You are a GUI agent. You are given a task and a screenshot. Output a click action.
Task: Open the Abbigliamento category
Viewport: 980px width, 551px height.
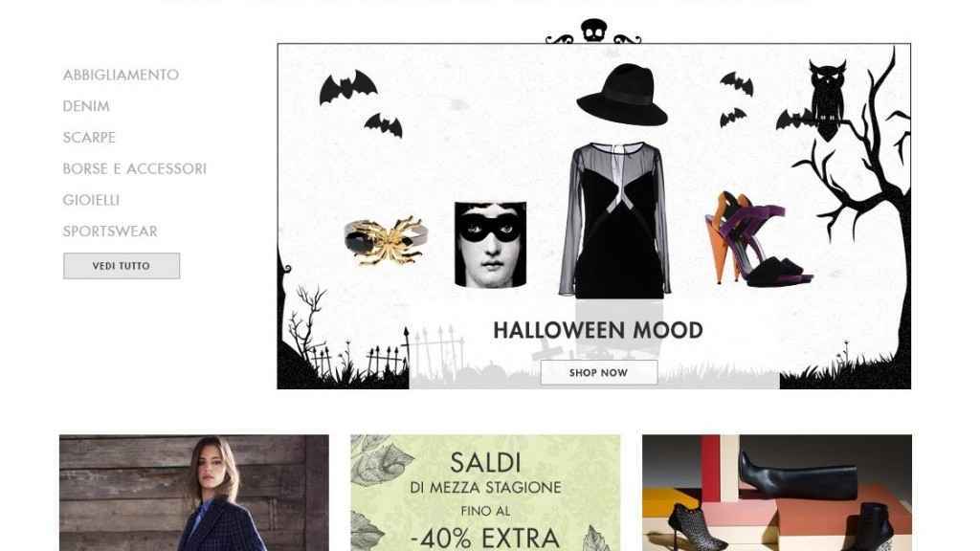(x=121, y=75)
